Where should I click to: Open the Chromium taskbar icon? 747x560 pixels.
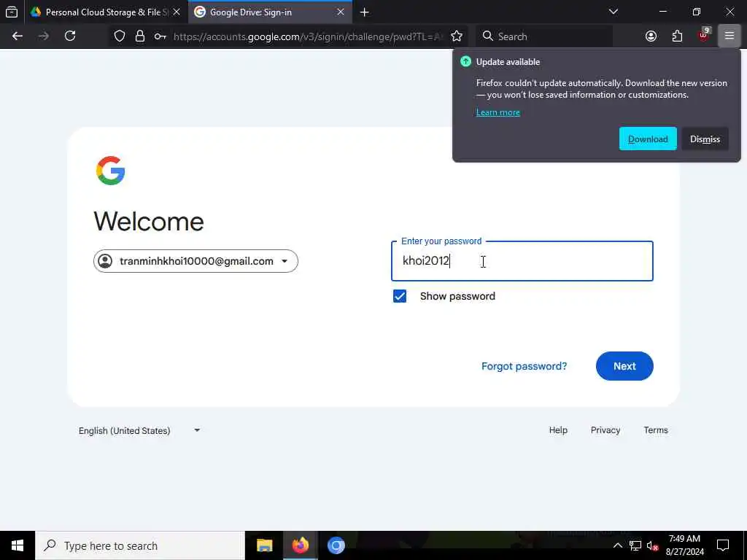tap(336, 545)
